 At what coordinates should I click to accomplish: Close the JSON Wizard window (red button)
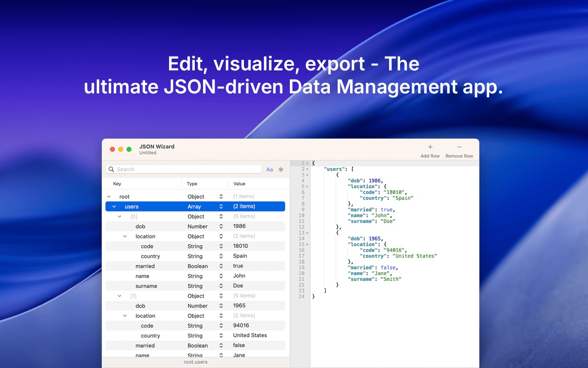pos(113,149)
